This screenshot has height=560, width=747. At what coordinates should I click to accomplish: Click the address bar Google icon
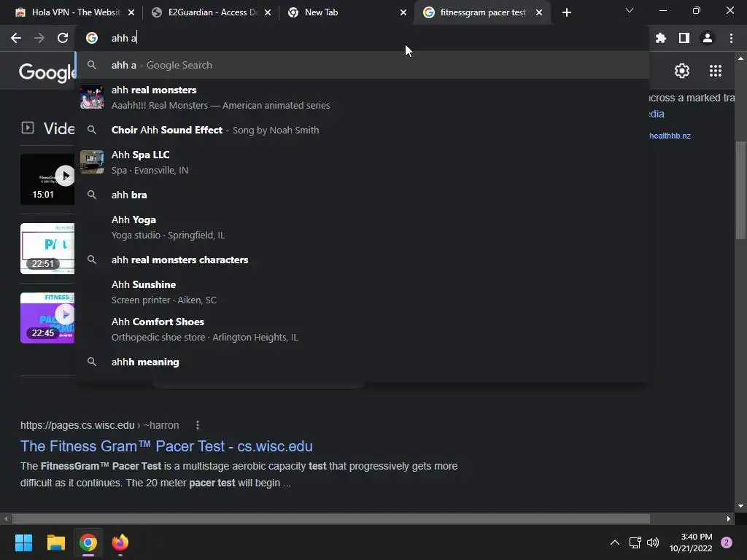pos(91,38)
